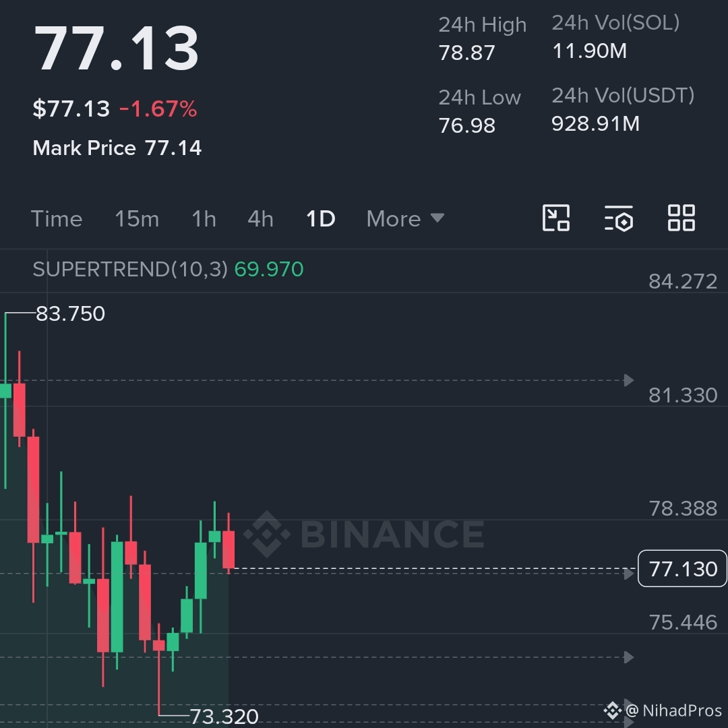The image size is (728, 728).
Task: Click the 77.130 current price tag
Action: [682, 569]
